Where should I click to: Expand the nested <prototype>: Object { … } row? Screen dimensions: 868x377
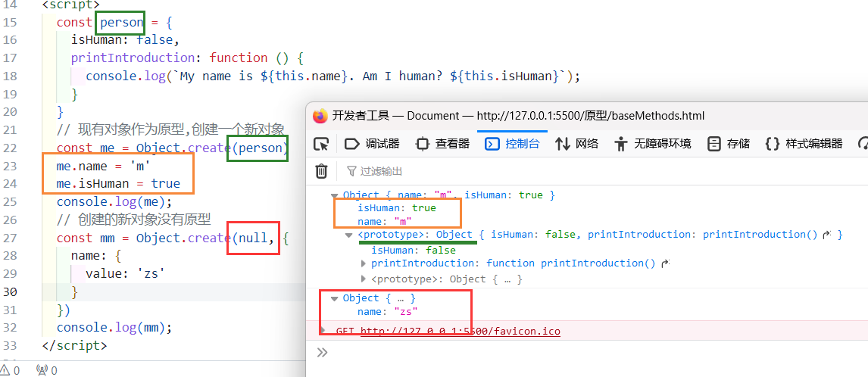[x=364, y=279]
